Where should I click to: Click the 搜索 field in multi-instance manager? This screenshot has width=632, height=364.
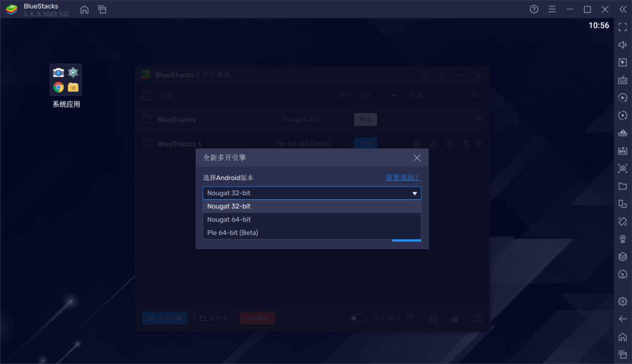tap(443, 96)
